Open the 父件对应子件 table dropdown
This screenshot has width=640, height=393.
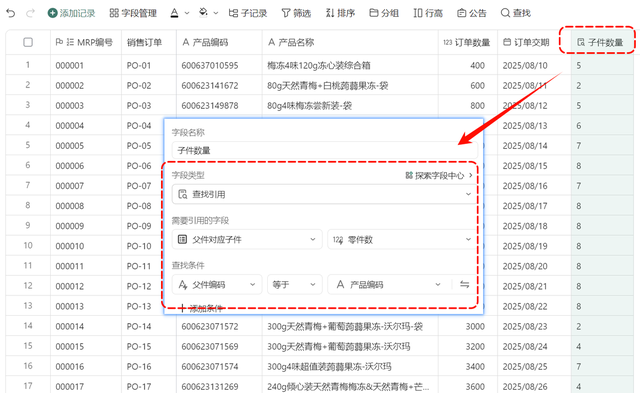[x=247, y=240]
